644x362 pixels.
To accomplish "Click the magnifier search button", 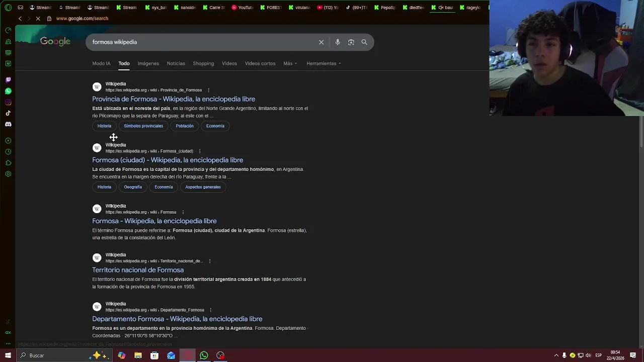I will [364, 42].
